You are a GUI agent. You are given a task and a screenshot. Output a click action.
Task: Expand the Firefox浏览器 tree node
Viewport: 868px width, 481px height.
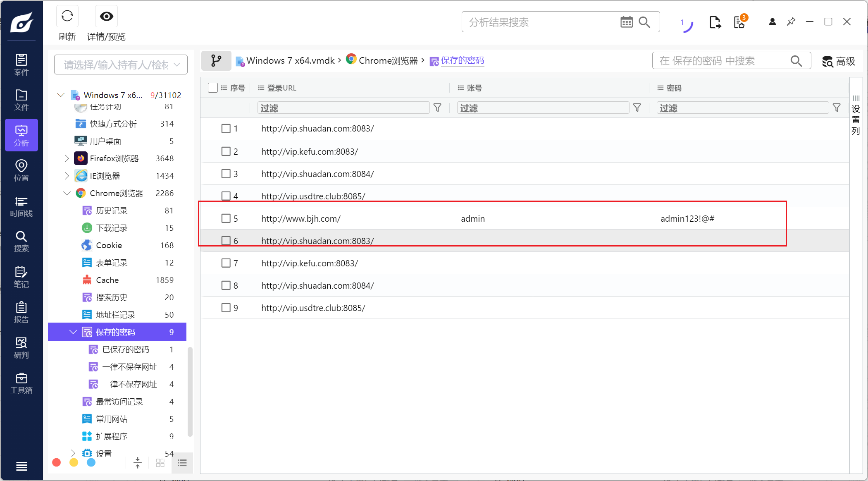point(67,158)
